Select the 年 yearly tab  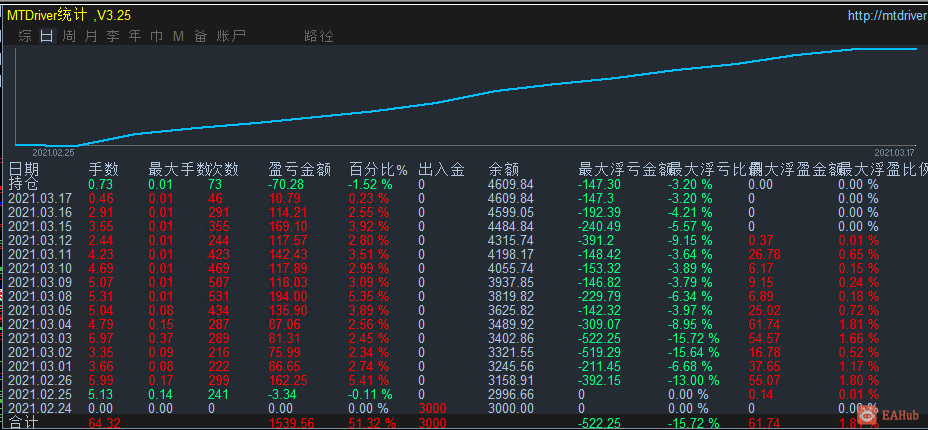135,36
